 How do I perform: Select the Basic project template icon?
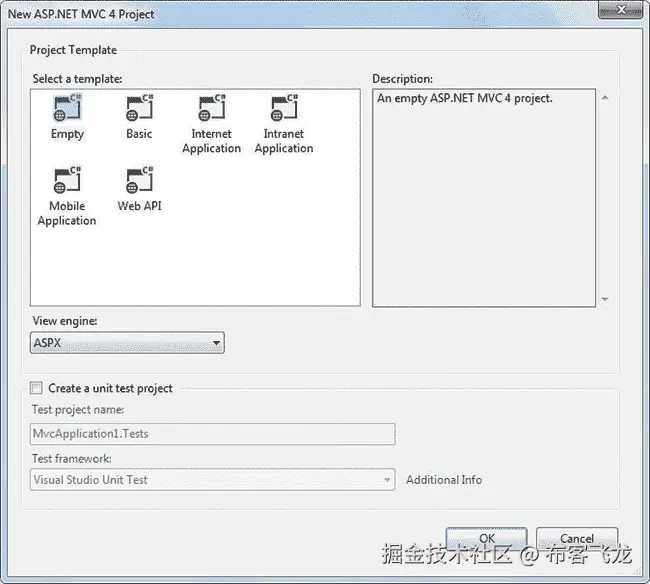pos(140,108)
